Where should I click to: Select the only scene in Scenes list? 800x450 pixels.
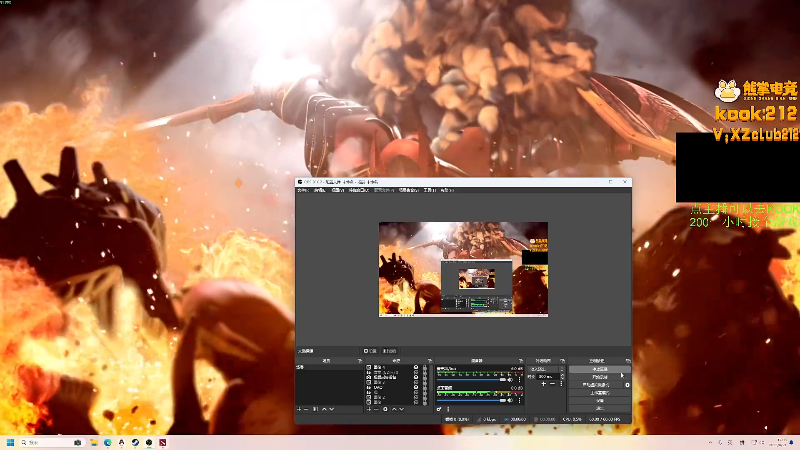click(x=329, y=367)
